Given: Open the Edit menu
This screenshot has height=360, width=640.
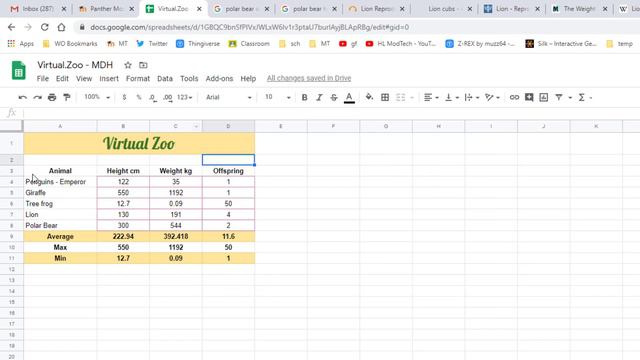Looking at the screenshot, I should point(62,78).
